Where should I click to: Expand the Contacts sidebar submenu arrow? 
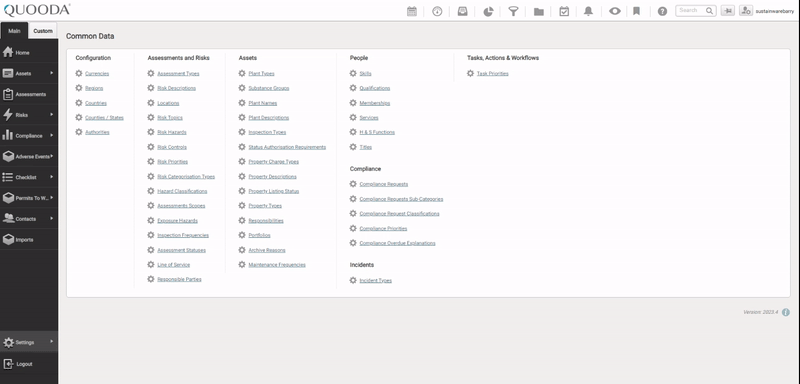52,219
